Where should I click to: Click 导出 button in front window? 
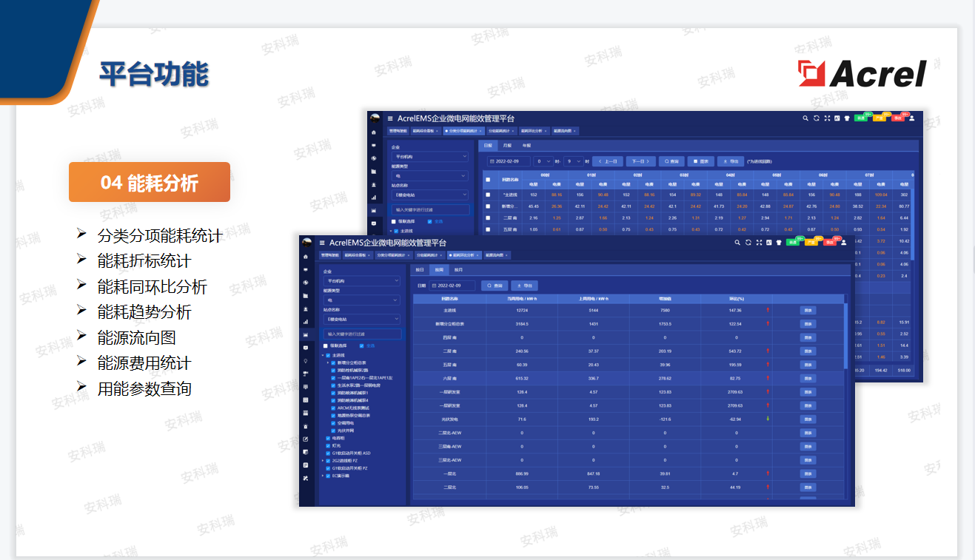(524, 286)
